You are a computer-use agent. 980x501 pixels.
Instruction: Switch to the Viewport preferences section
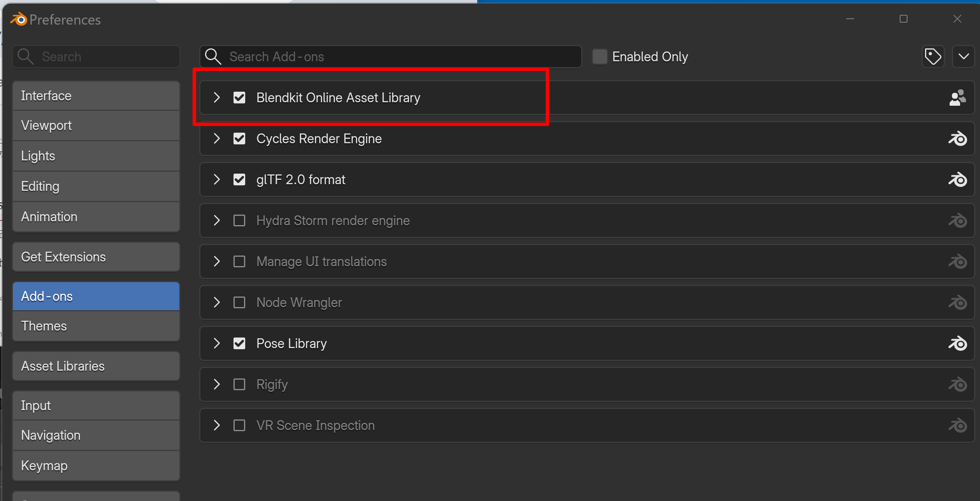pos(96,126)
